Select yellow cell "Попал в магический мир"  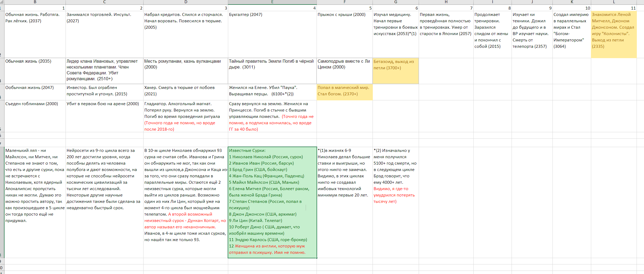coord(345,92)
